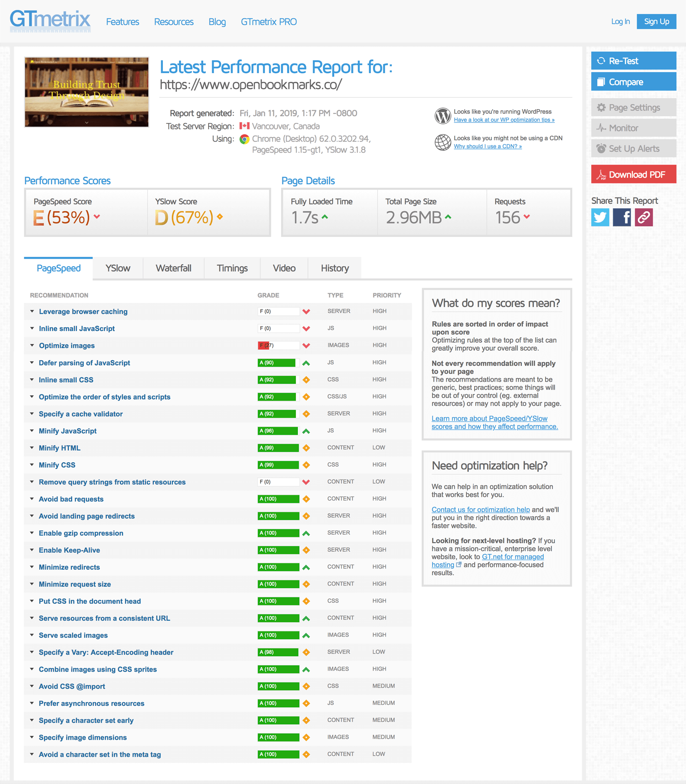Expand Specify a cache validator row
The image size is (686, 784).
pyautogui.click(x=81, y=414)
